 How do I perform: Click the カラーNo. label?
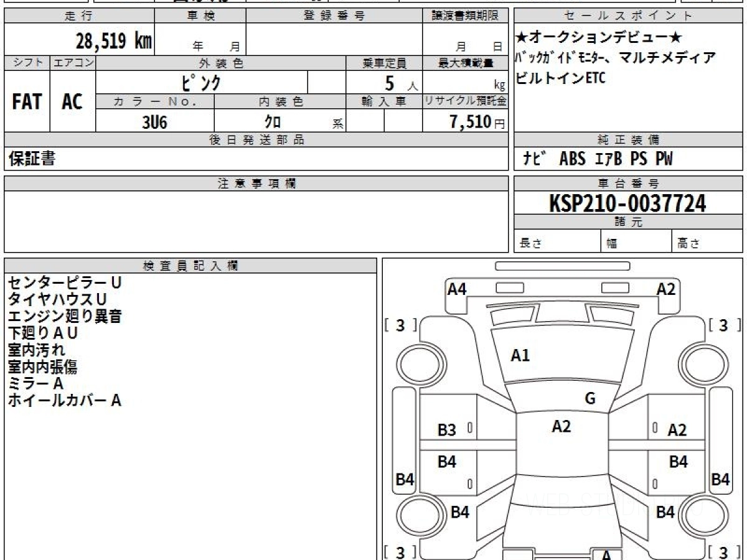click(x=155, y=101)
